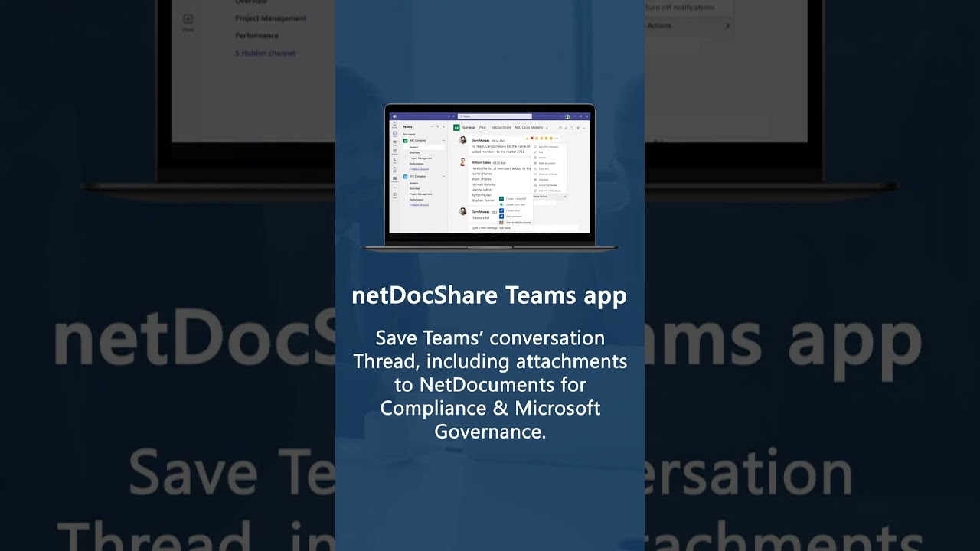Click the back navigation arrow near search
The width and height of the screenshot is (980, 551).
[x=449, y=116]
